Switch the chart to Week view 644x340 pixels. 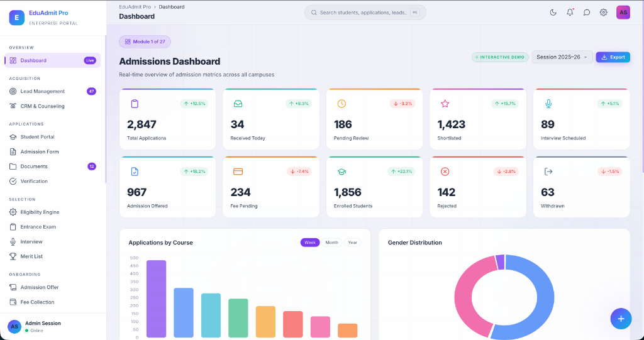pos(309,242)
